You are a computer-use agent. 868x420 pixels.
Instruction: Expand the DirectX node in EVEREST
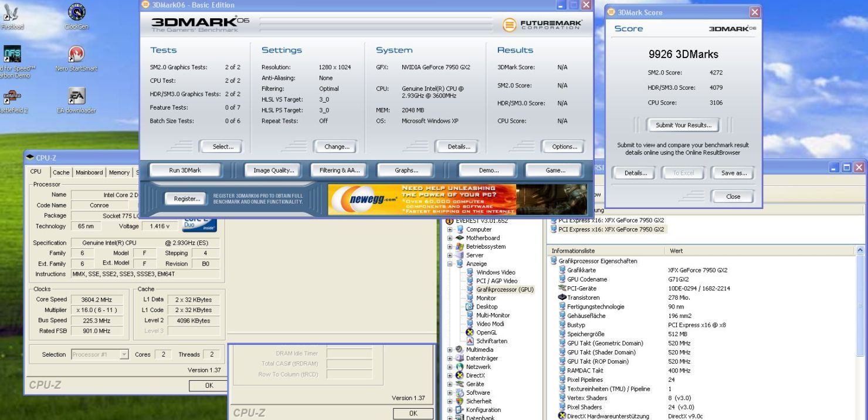click(450, 376)
